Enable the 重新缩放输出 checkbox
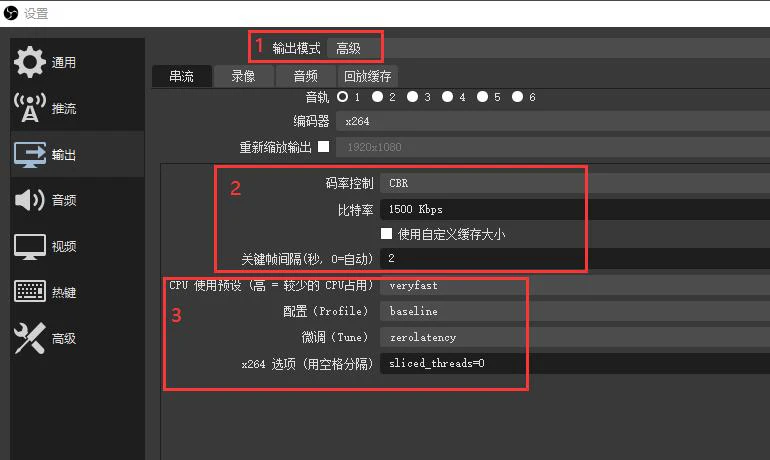Image resolution: width=770 pixels, height=460 pixels. pos(324,146)
